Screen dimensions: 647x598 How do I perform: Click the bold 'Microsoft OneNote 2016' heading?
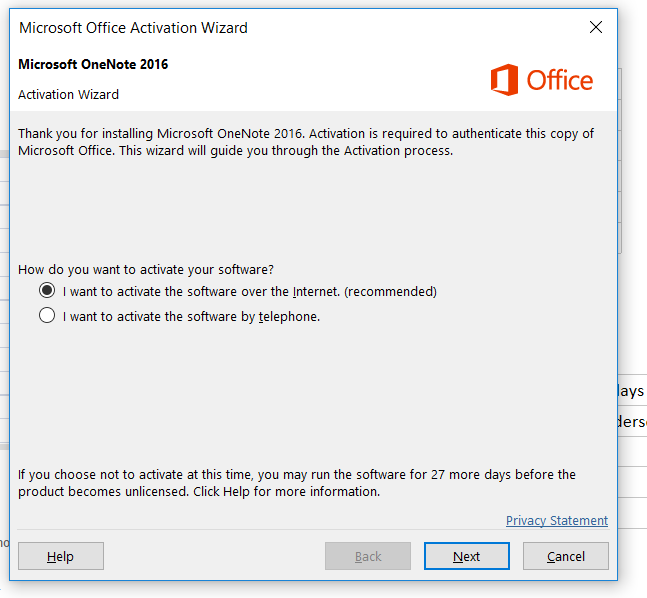93,64
